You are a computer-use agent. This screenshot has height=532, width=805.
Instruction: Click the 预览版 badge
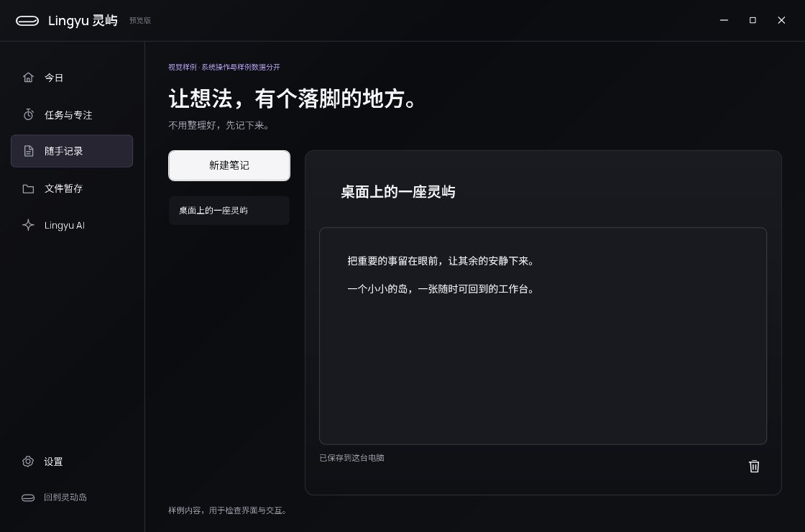click(140, 21)
